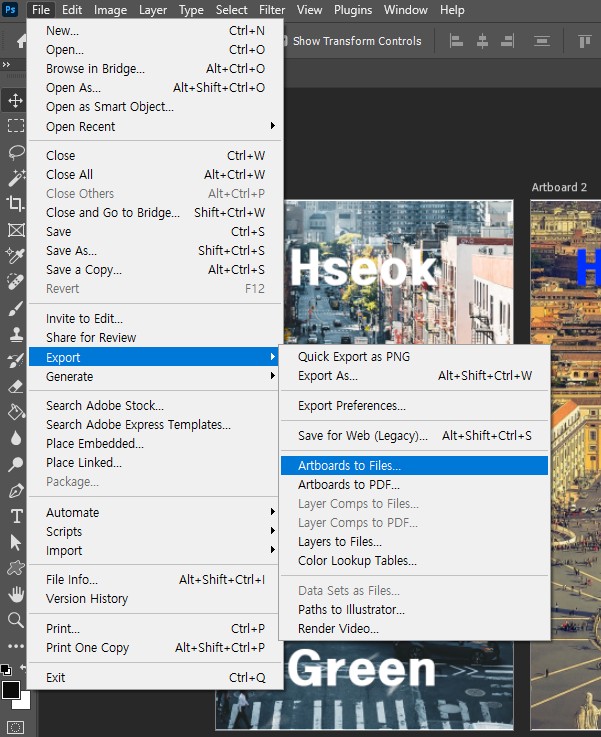Click the Green text on artboard
Viewport: 601px width, 737px height.
pos(362,670)
